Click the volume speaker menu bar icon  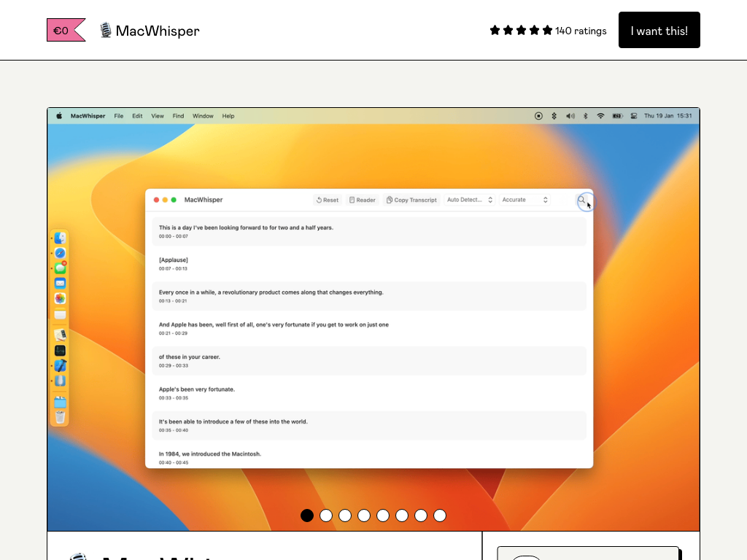[x=570, y=116]
